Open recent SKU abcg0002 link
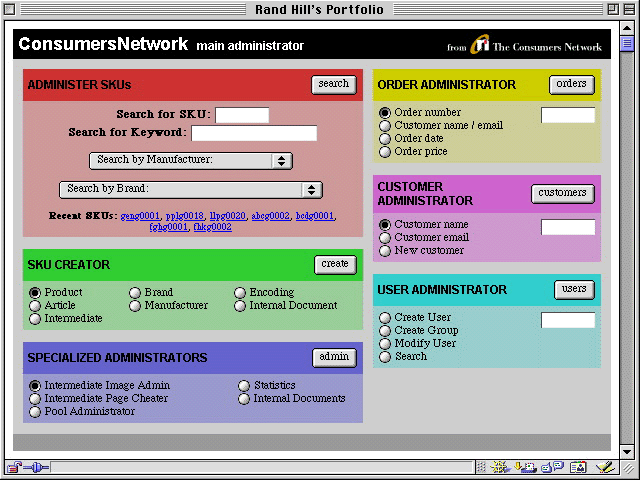Viewport: 640px width, 480px height. tap(270, 216)
